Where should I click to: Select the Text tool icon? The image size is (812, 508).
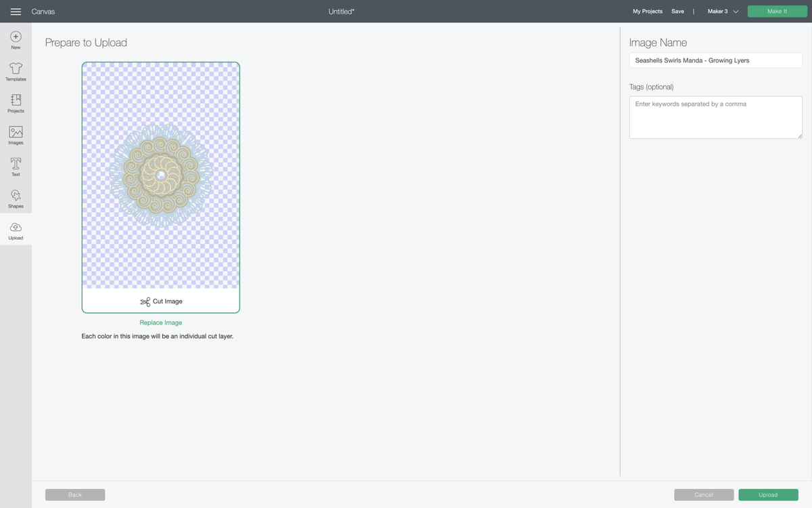point(16,164)
